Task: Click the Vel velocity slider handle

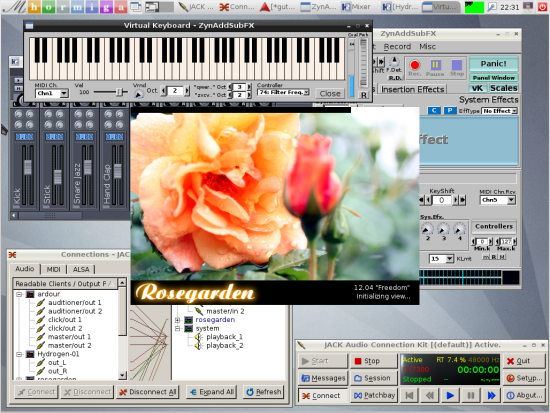Action: click(x=119, y=92)
